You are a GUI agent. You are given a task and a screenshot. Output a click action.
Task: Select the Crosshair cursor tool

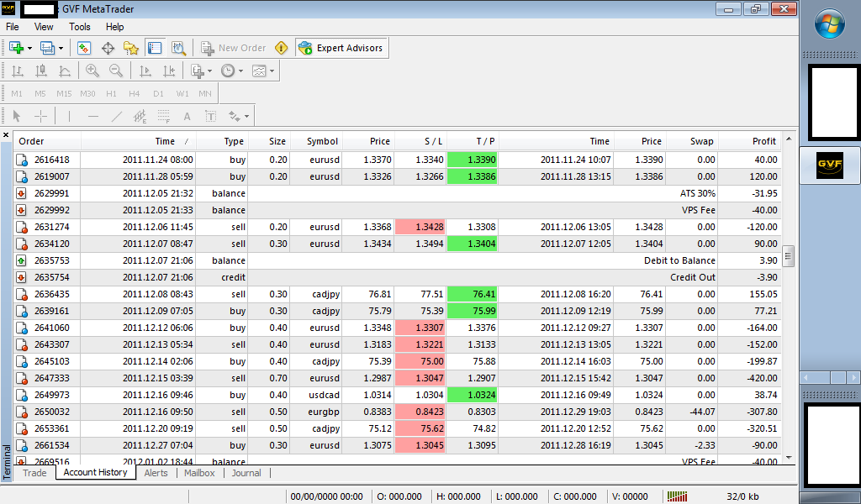(x=40, y=116)
